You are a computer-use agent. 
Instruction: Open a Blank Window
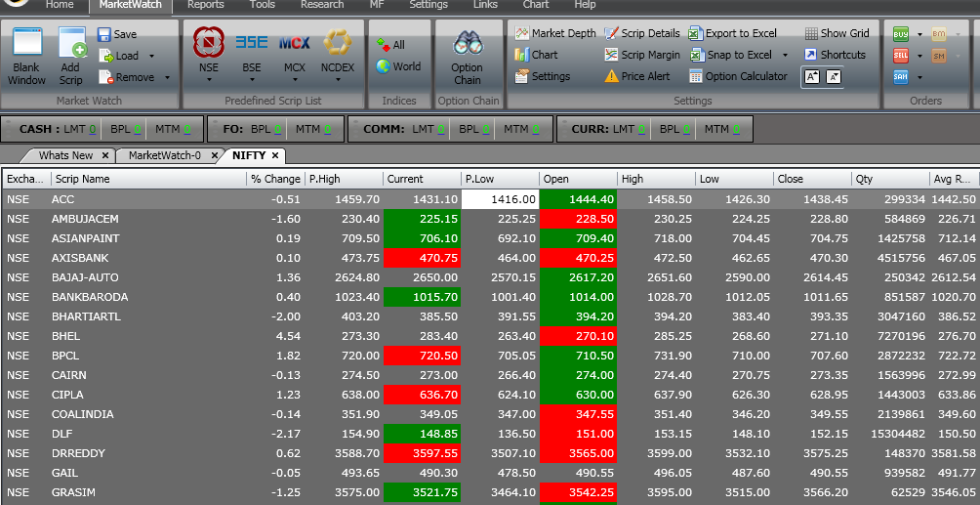(27, 57)
